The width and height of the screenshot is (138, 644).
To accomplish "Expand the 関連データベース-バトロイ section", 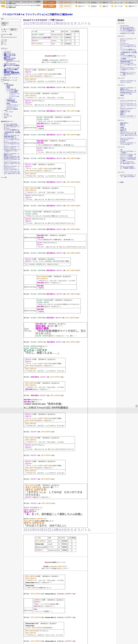I will coord(2,78).
